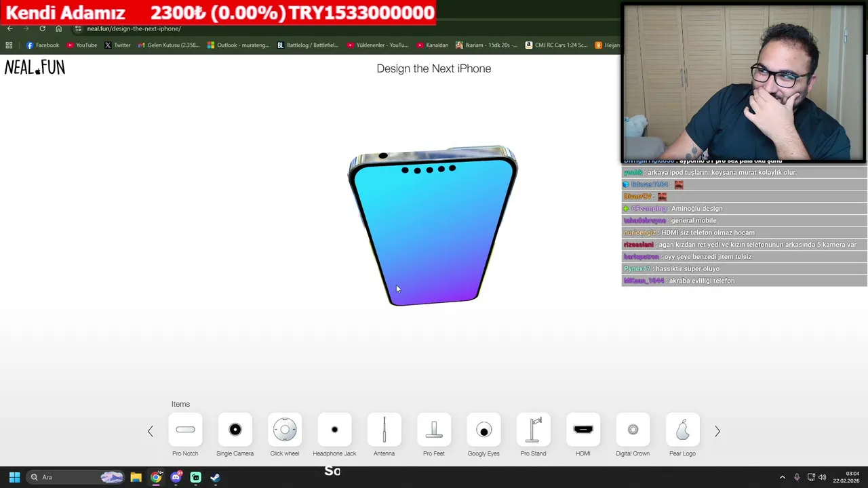Open Gelen Kutusu Gmail bookmark
The width and height of the screenshot is (868, 488).
click(x=168, y=45)
